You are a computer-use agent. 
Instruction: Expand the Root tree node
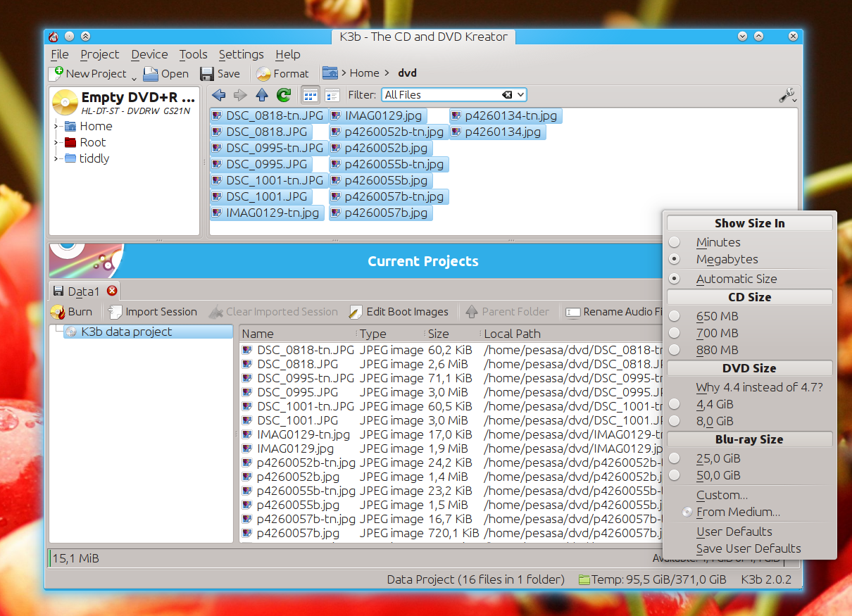56,143
